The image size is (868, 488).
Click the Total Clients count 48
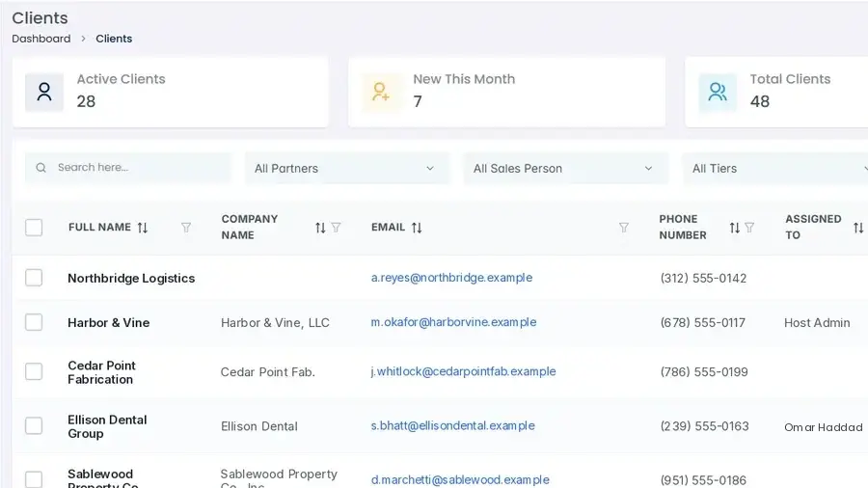[760, 101]
